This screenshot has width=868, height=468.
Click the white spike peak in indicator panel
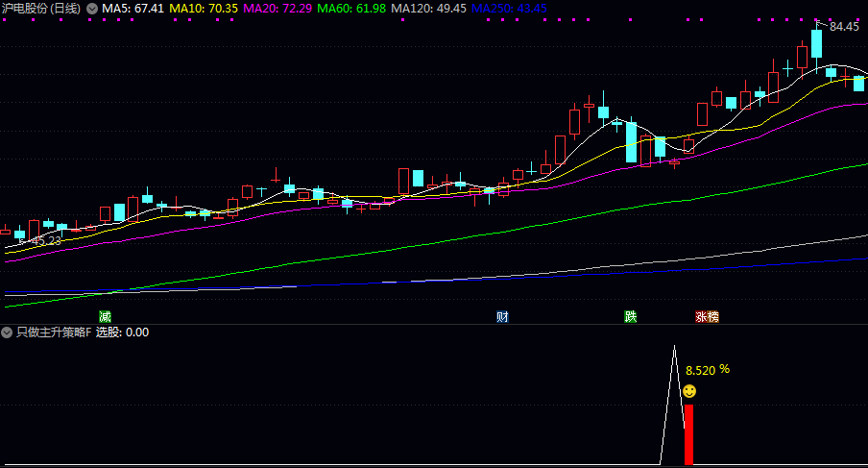click(x=675, y=347)
